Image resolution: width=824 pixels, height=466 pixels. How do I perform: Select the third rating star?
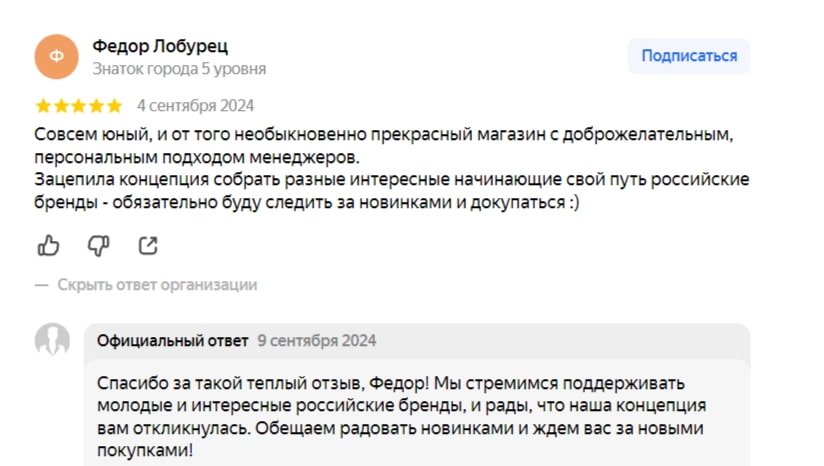79,106
